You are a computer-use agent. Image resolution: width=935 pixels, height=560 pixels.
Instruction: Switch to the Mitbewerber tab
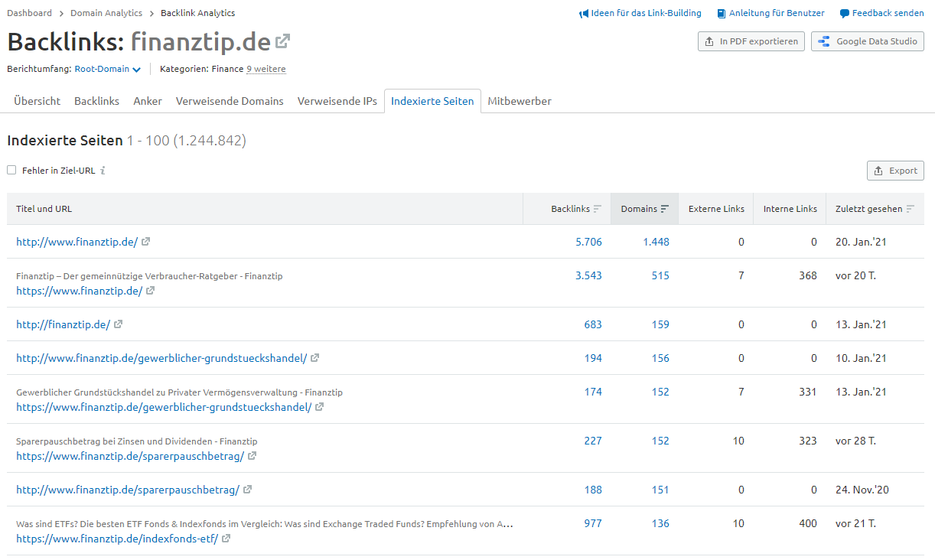(x=519, y=100)
